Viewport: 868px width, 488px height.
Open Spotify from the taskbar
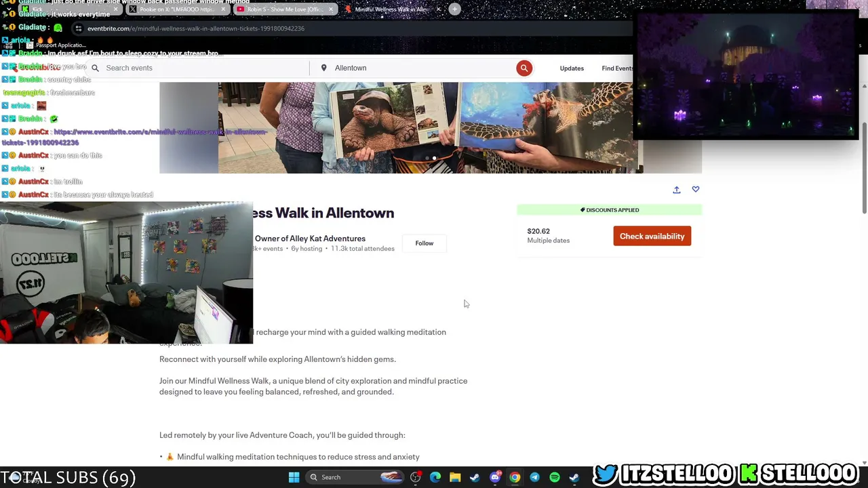click(x=555, y=477)
